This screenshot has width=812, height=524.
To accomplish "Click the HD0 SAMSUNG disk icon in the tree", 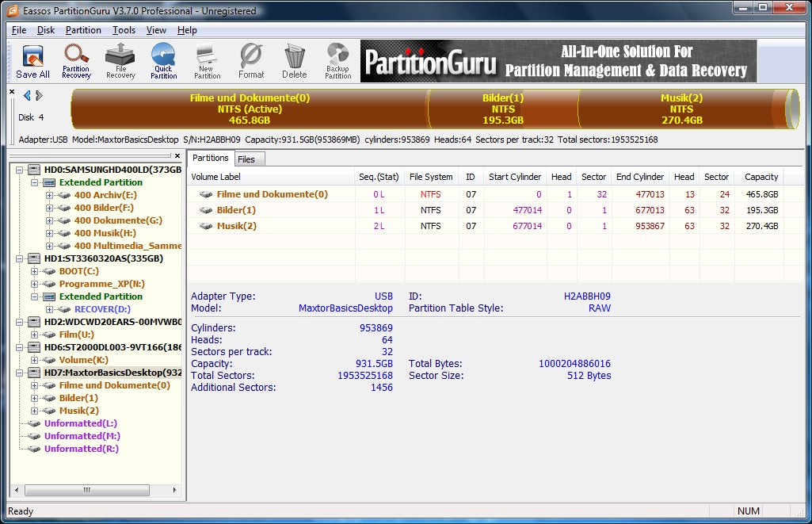I will pyautogui.click(x=34, y=170).
